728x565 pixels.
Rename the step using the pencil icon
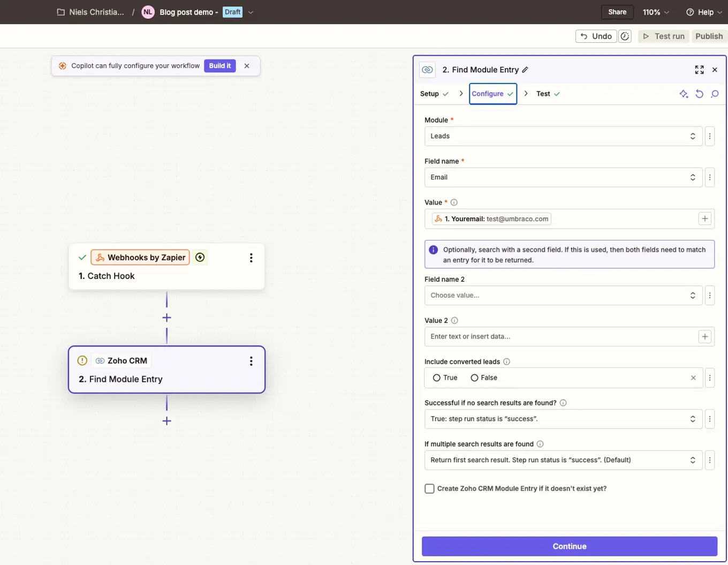pos(525,69)
